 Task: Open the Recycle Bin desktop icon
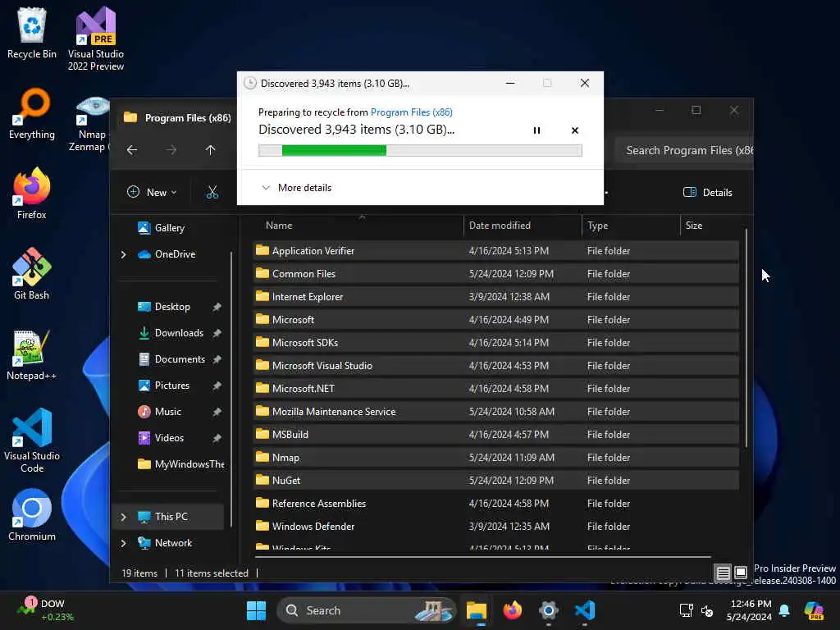click(32, 33)
